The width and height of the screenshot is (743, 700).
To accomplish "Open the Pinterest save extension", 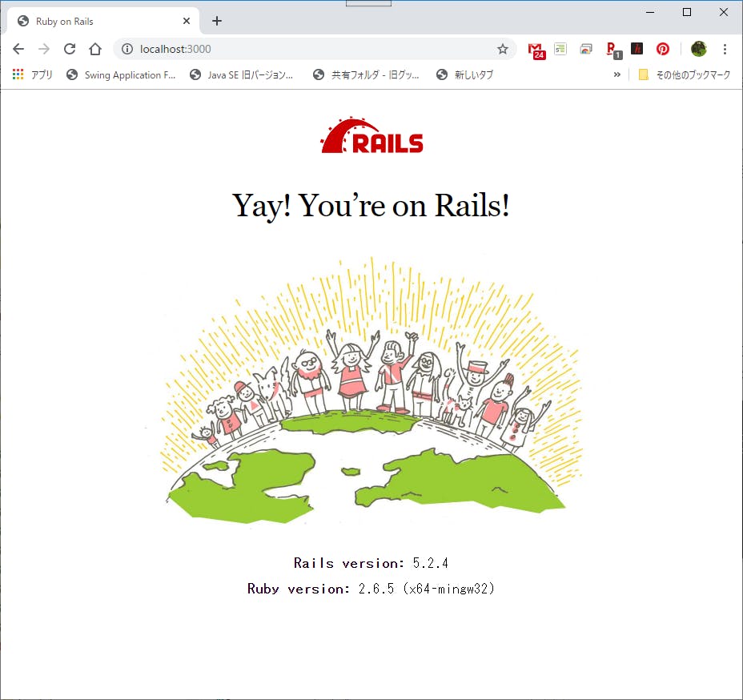I will pyautogui.click(x=662, y=49).
